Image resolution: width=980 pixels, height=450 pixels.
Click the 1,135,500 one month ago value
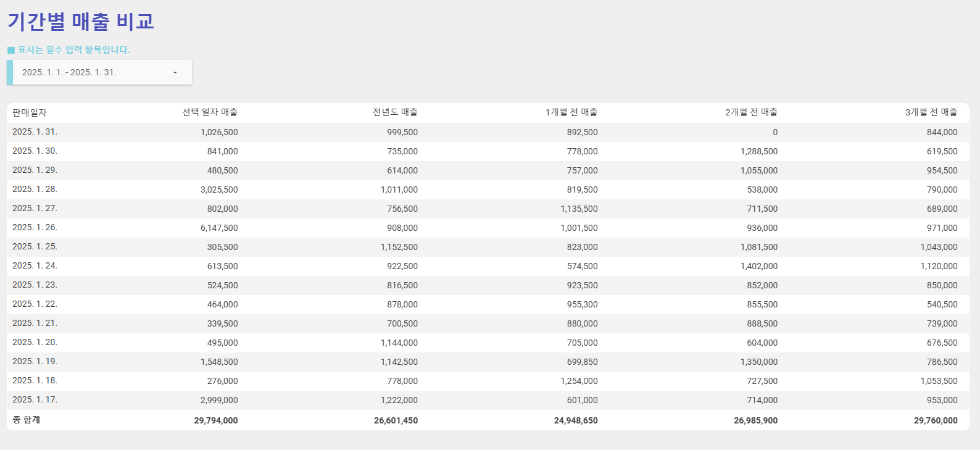579,209
